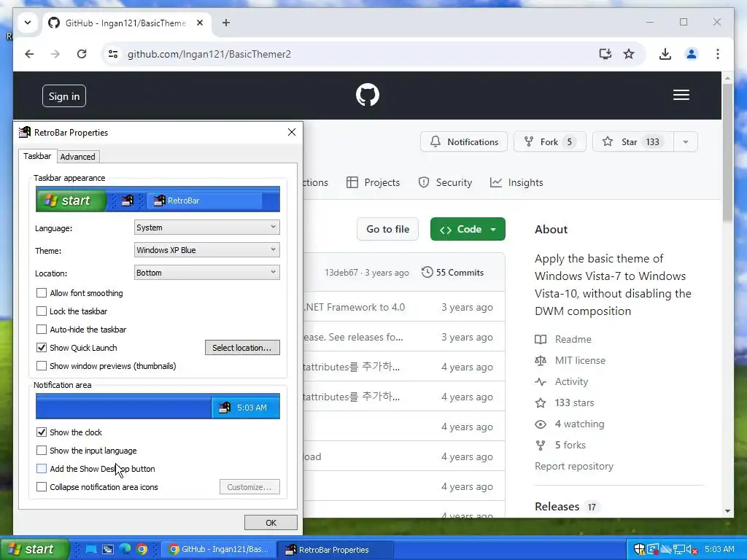Viewport: 747px width, 560px height.
Task: Click the muted volume tray icon
Action: [692, 549]
